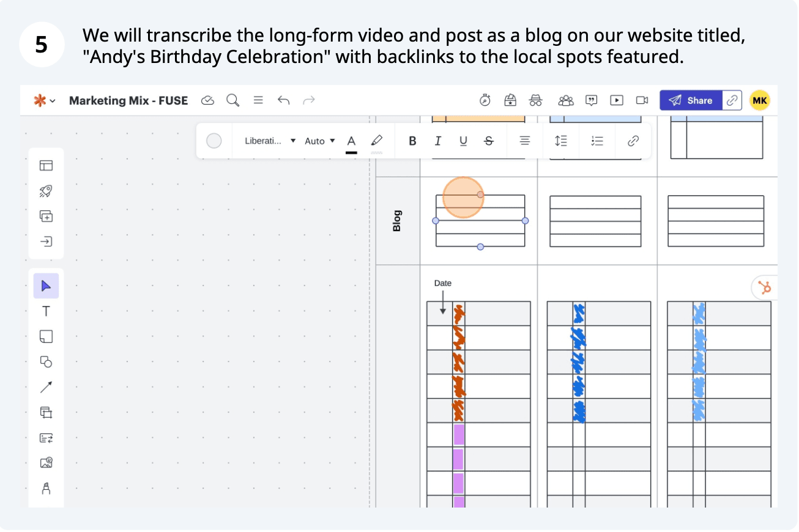
Task: Expand the Auto font size dropdown
Action: [x=319, y=141]
